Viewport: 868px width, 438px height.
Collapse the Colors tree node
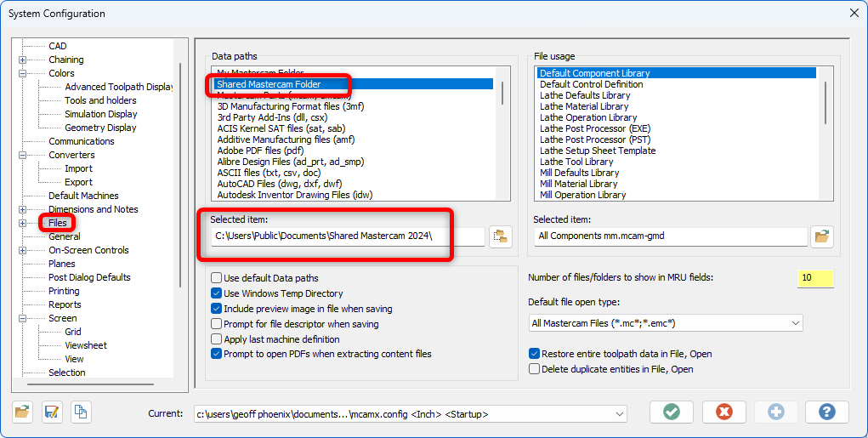coord(22,73)
